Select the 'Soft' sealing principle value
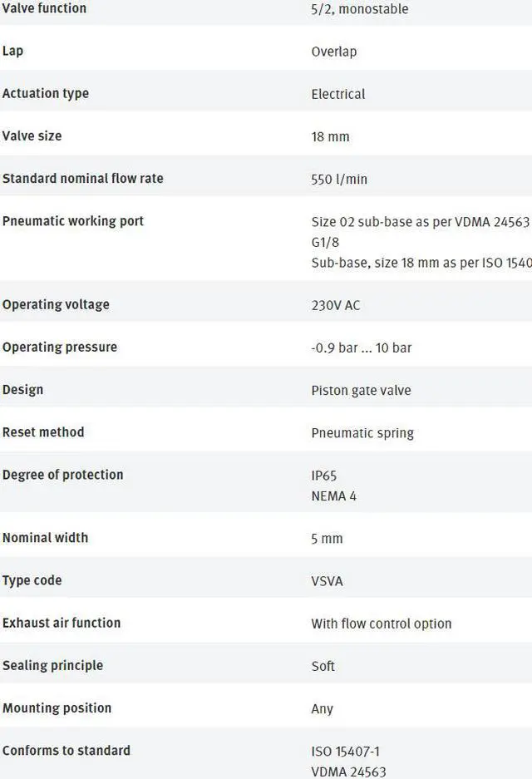Image resolution: width=532 pixels, height=779 pixels. (x=323, y=666)
